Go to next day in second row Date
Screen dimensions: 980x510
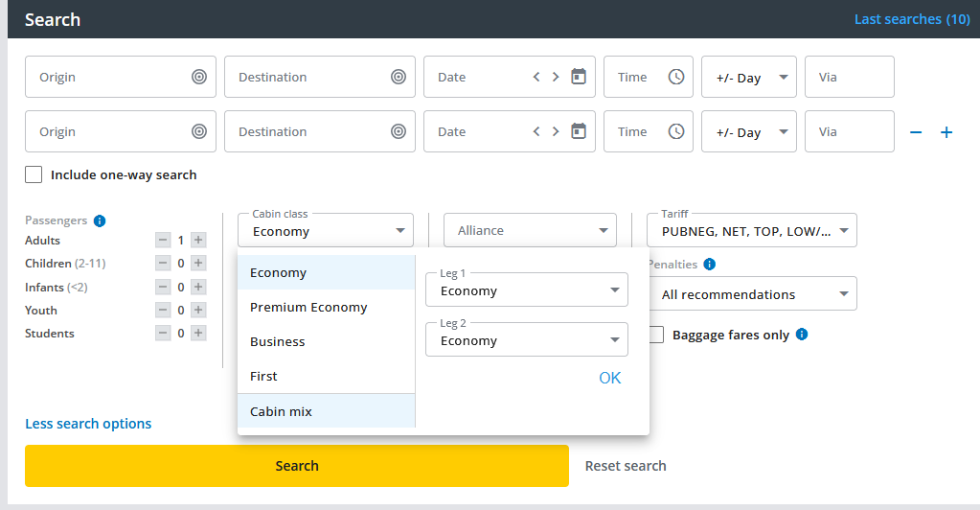(x=556, y=131)
